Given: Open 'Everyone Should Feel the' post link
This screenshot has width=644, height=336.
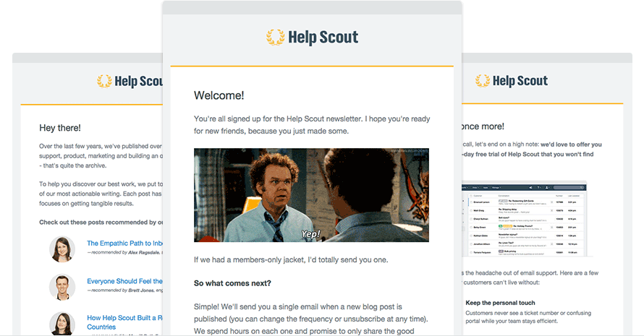Looking at the screenshot, I should pyautogui.click(x=125, y=281).
